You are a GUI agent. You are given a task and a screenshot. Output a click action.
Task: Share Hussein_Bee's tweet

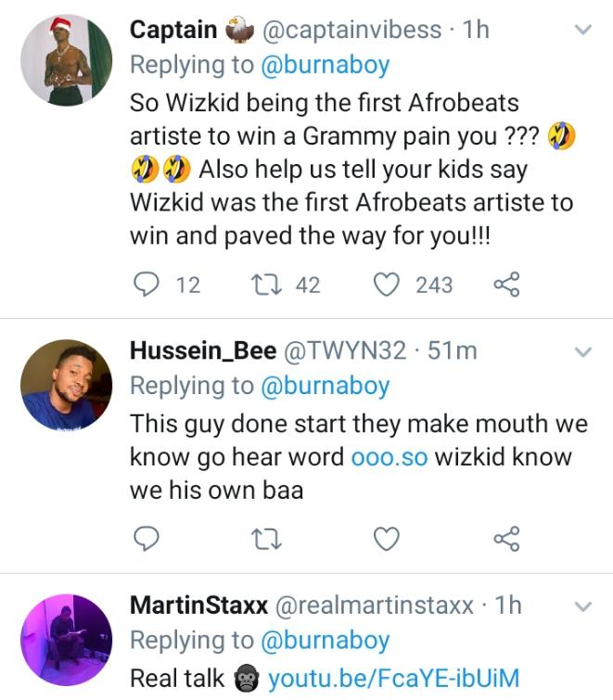point(507,538)
